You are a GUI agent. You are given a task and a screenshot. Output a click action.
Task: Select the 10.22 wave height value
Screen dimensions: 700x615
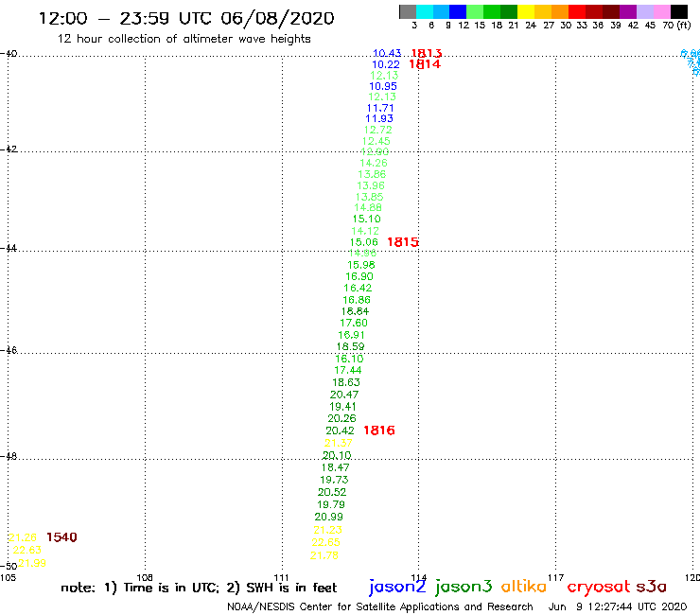386,64
